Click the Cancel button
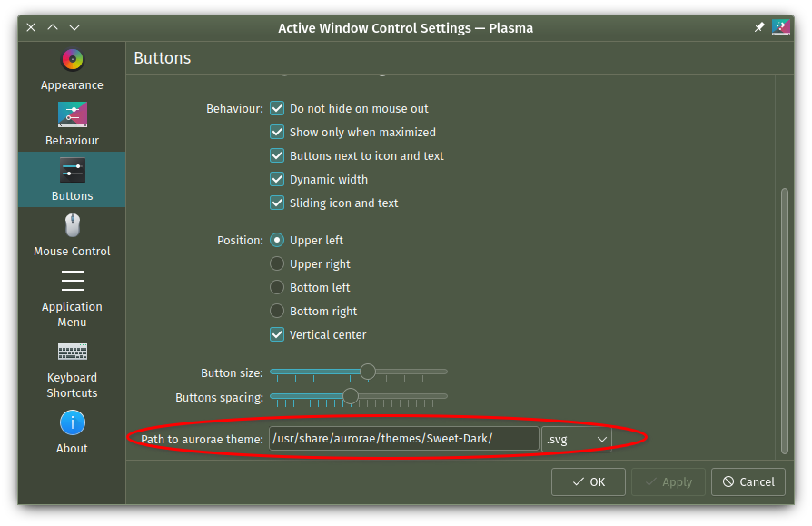This screenshot has width=812, height=526. click(x=748, y=482)
